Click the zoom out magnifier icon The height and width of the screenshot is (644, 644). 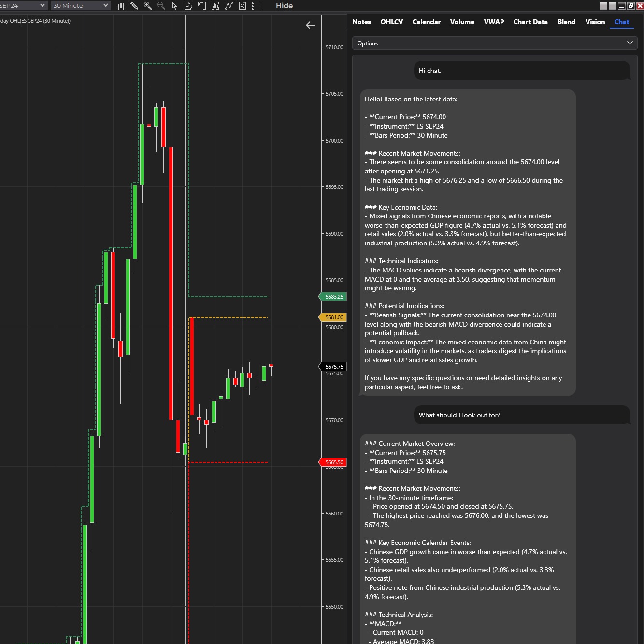(161, 6)
